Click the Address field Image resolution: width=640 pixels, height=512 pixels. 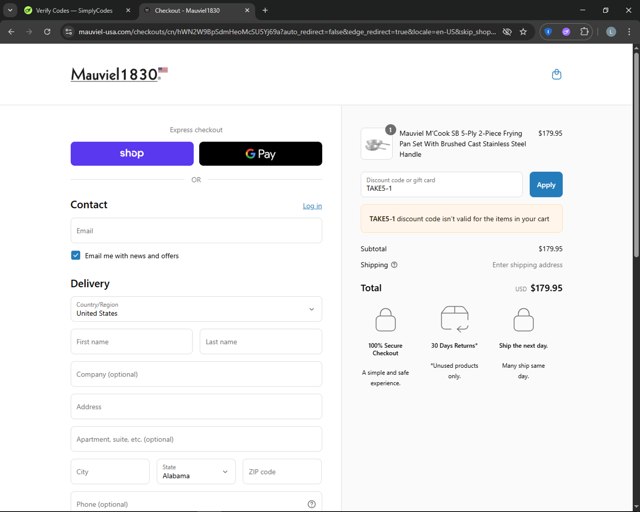[196, 407]
